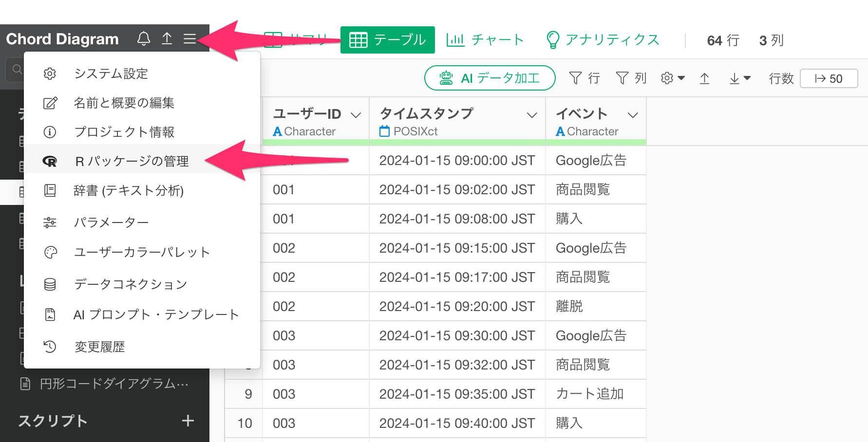This screenshot has width=868, height=442.
Task: Expand the イベント column menu
Action: pos(633,115)
